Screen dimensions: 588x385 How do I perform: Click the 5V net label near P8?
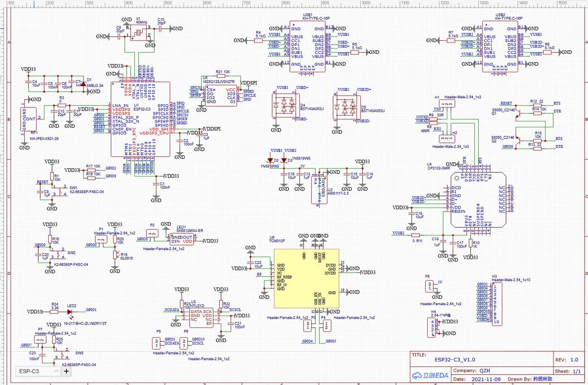pyautogui.click(x=440, y=283)
